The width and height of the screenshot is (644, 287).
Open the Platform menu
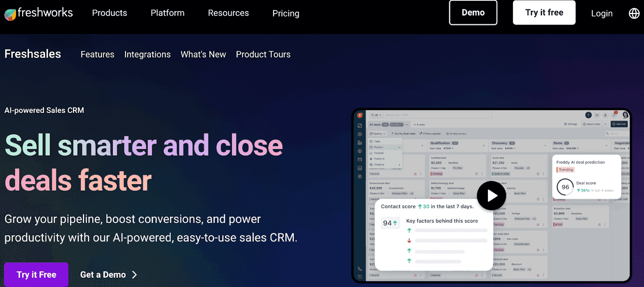click(167, 13)
